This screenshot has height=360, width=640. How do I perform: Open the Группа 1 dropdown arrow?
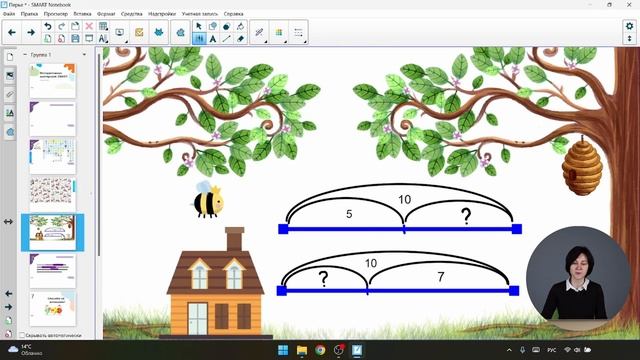84,54
